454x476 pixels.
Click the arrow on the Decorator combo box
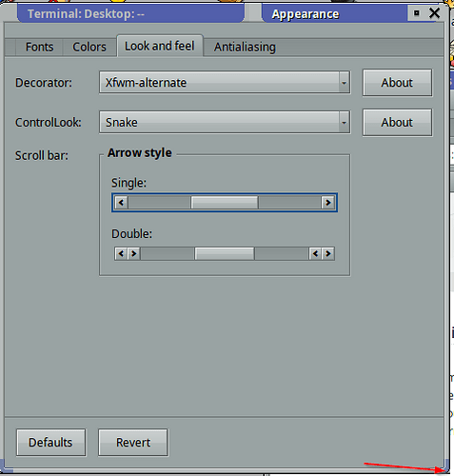pos(344,83)
